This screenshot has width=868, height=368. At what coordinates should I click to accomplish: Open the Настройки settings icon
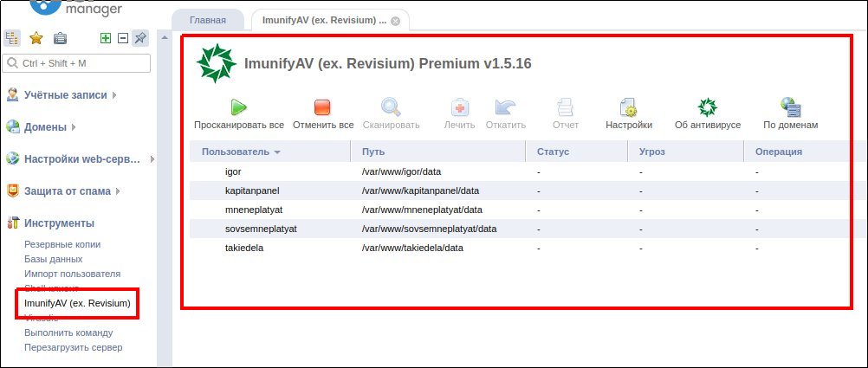[x=628, y=107]
